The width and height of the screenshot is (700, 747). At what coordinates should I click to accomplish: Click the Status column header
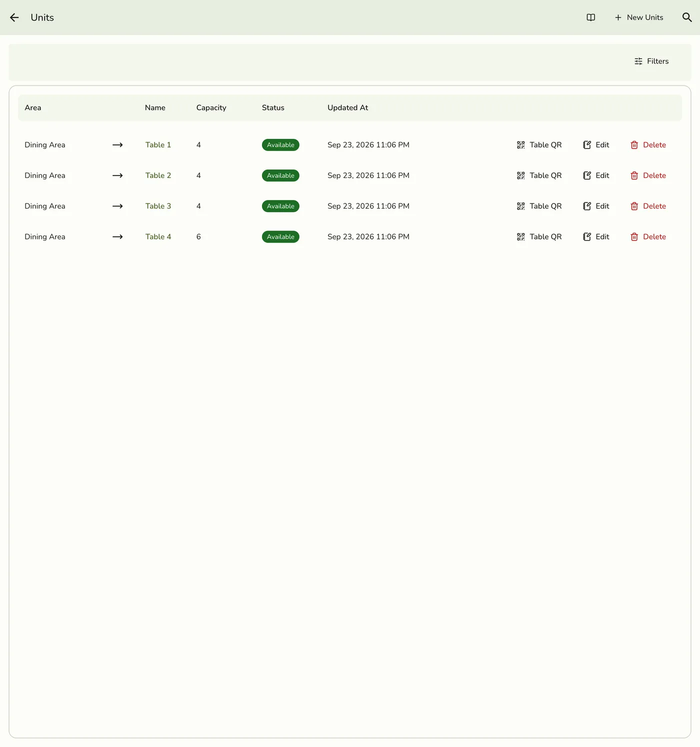[273, 107]
